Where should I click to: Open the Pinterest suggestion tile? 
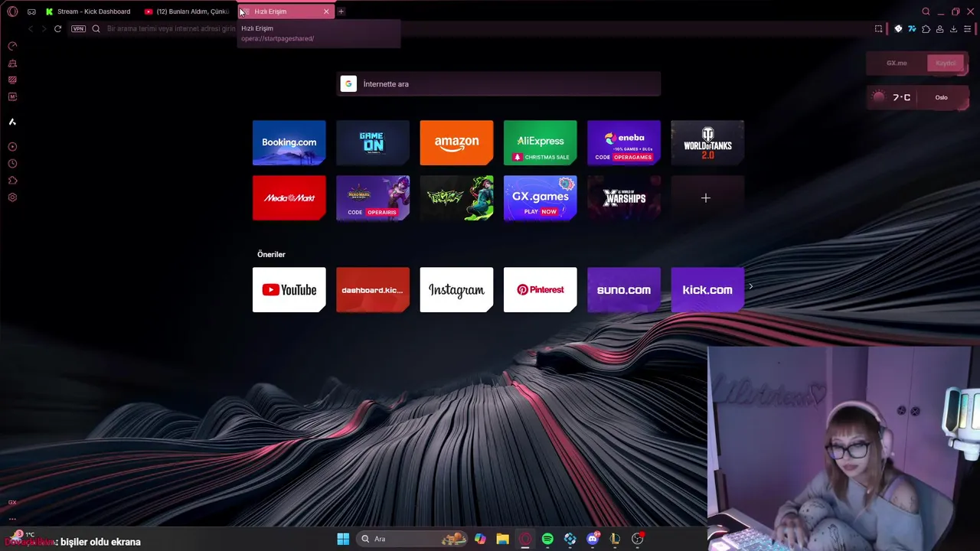coord(540,290)
